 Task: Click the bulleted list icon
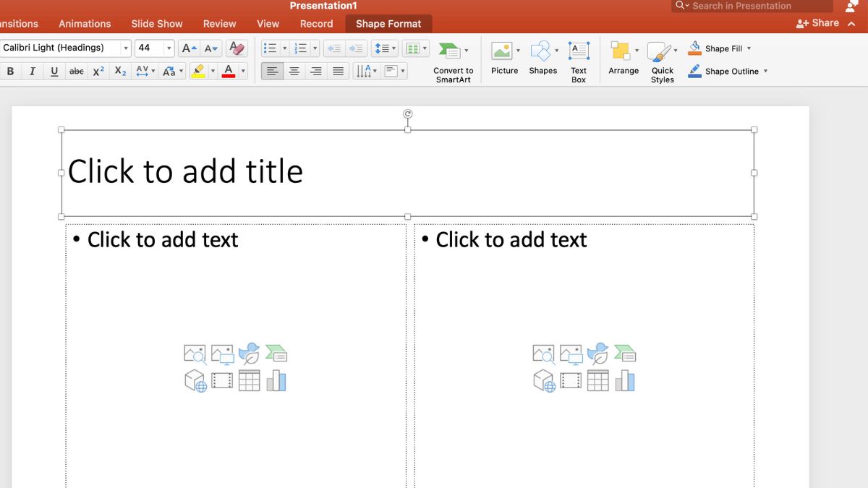[x=270, y=48]
